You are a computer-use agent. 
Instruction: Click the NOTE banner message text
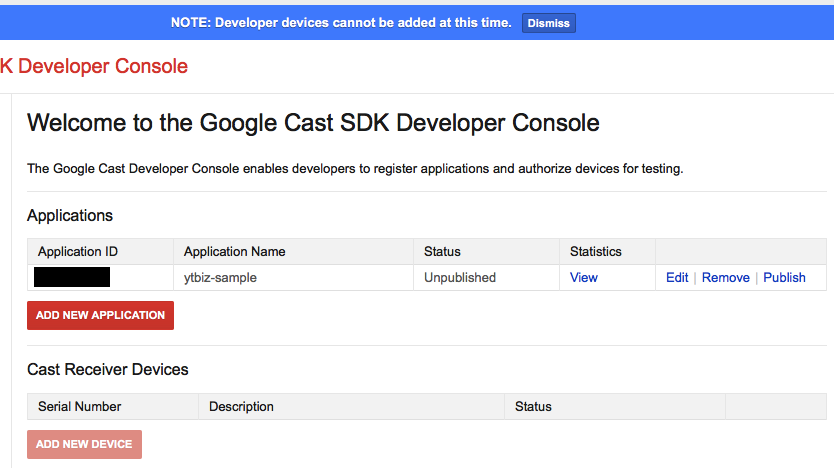coord(341,23)
